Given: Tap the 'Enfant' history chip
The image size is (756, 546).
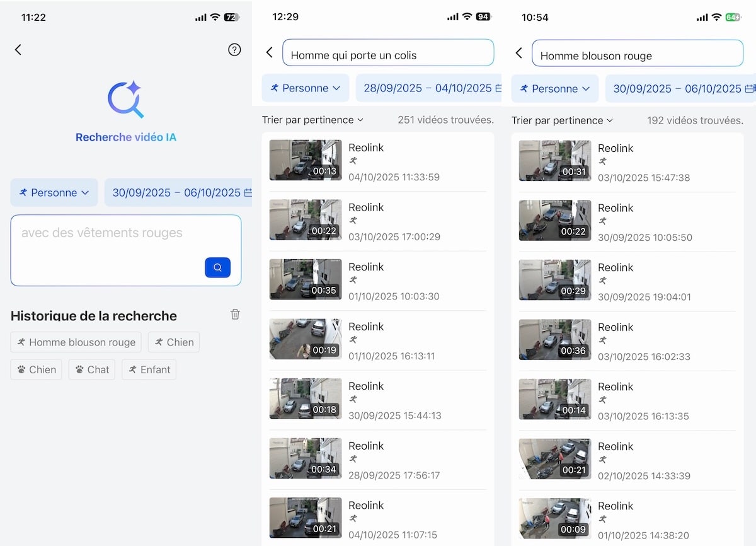Looking at the screenshot, I should pyautogui.click(x=149, y=369).
